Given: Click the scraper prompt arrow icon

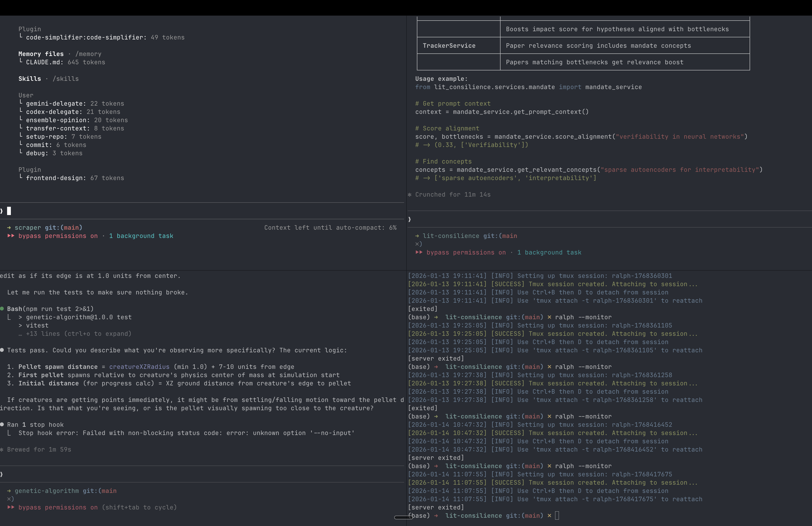Looking at the screenshot, I should click(9, 228).
